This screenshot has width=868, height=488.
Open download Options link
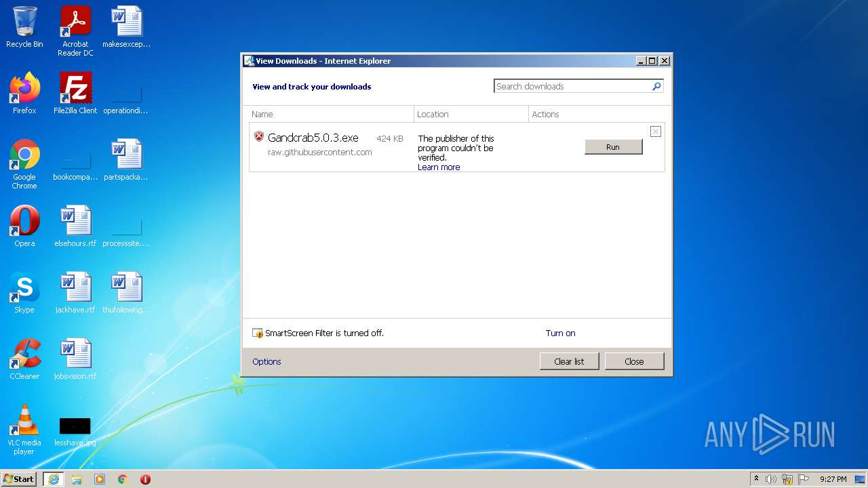(267, 362)
